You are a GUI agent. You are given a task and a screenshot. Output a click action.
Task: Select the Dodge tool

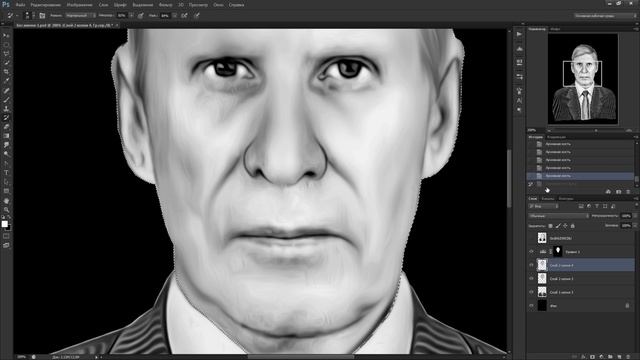tap(6, 154)
